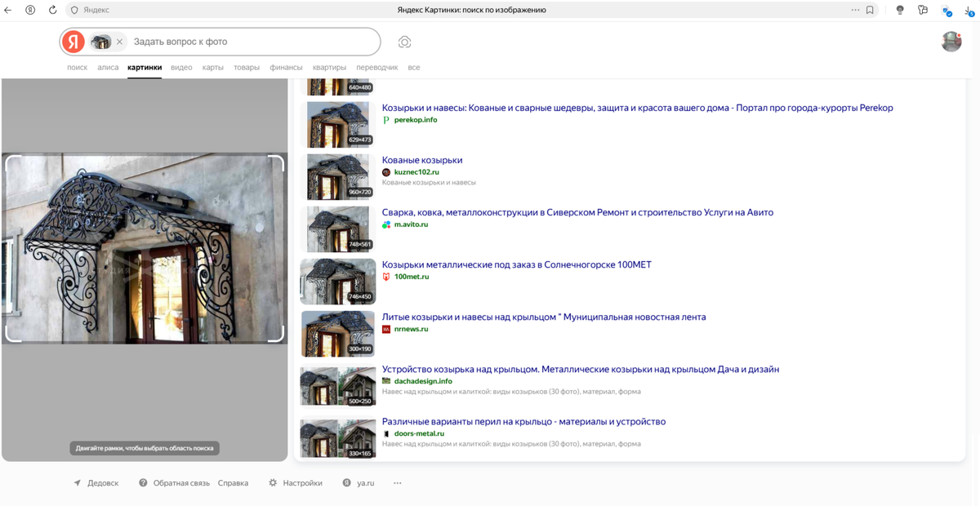
Task: Click the 960×720 result thumbnail
Action: (338, 176)
